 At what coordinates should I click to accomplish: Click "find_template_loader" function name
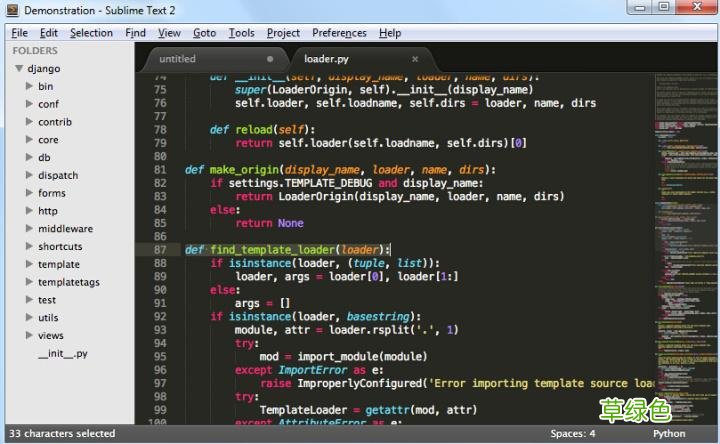point(273,250)
